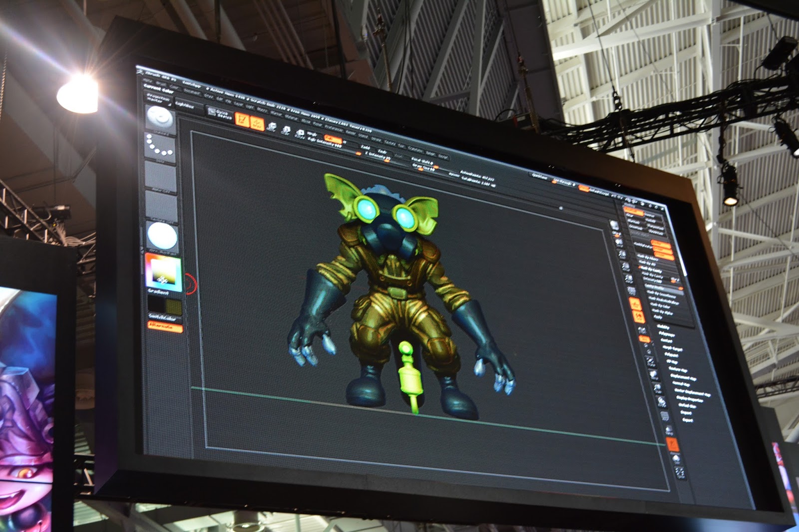The image size is (799, 532).
Task: Expand the Morph Target subpalette
Action: [x=672, y=347]
